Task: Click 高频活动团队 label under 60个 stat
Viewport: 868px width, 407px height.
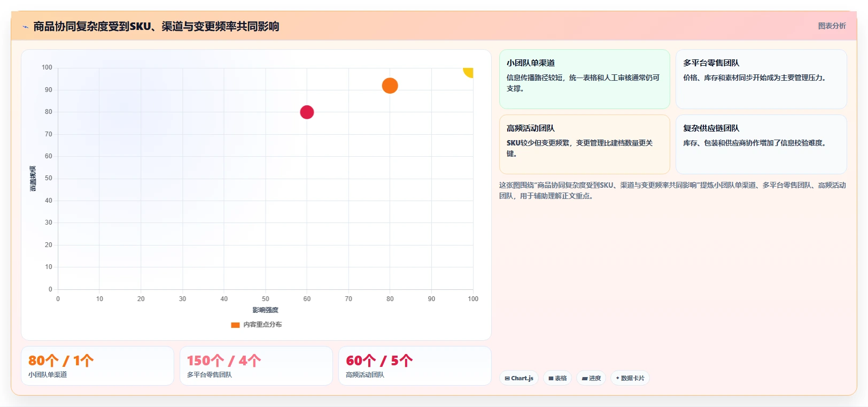Action: 365,375
